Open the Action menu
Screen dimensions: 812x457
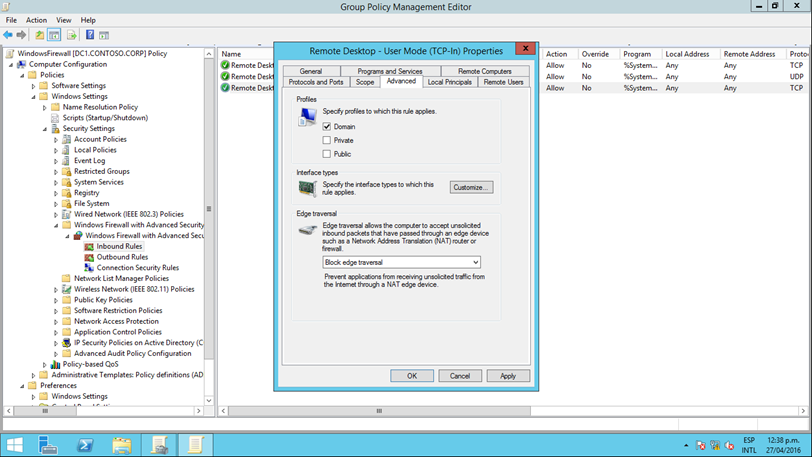coord(36,20)
